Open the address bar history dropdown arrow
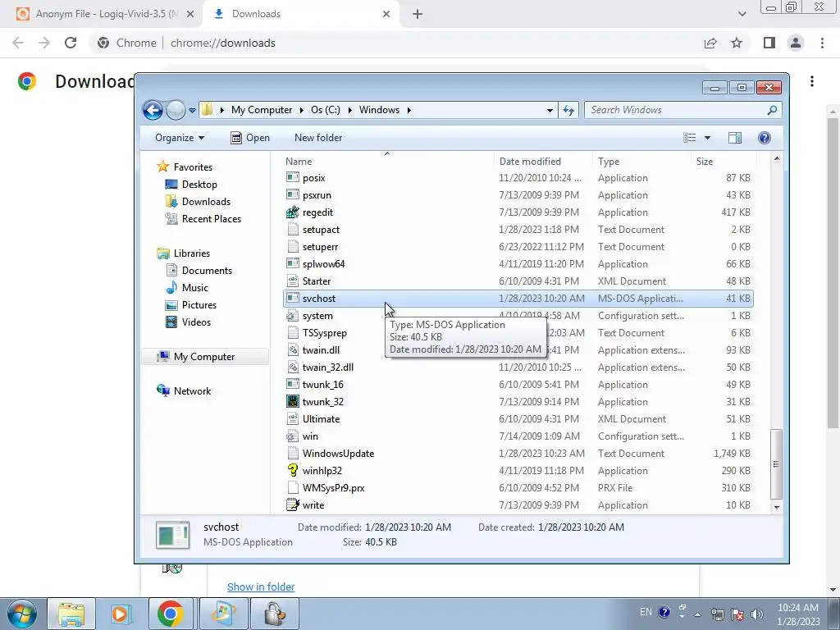The width and height of the screenshot is (840, 630). point(550,111)
